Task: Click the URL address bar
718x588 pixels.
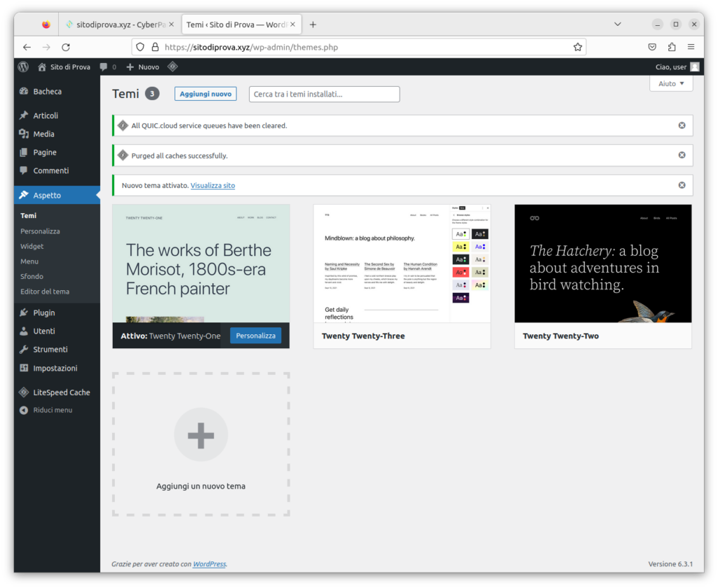Action: point(360,47)
